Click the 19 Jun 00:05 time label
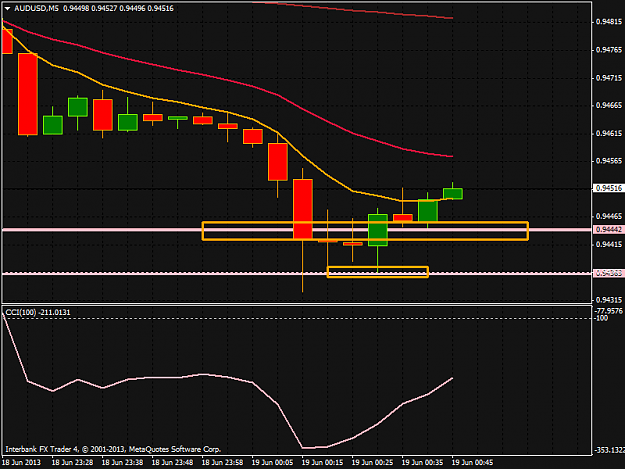This screenshot has width=625, height=469. 272,462
